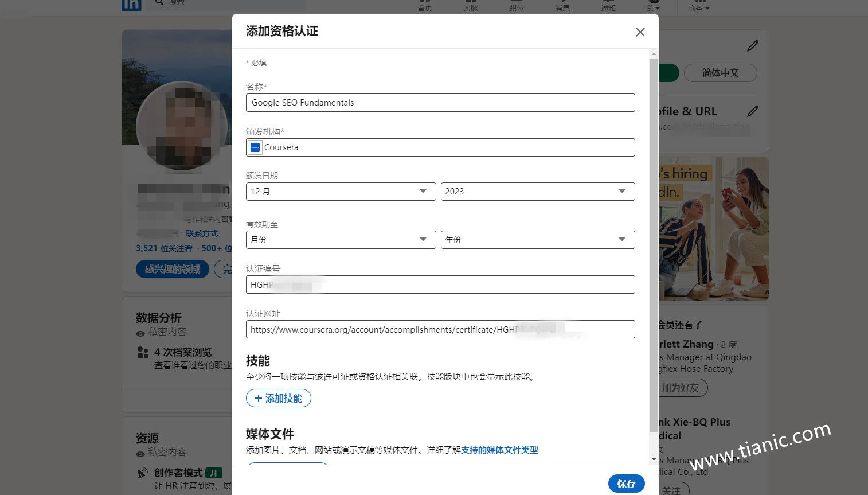Expand the 商务 menu

[x=699, y=6]
